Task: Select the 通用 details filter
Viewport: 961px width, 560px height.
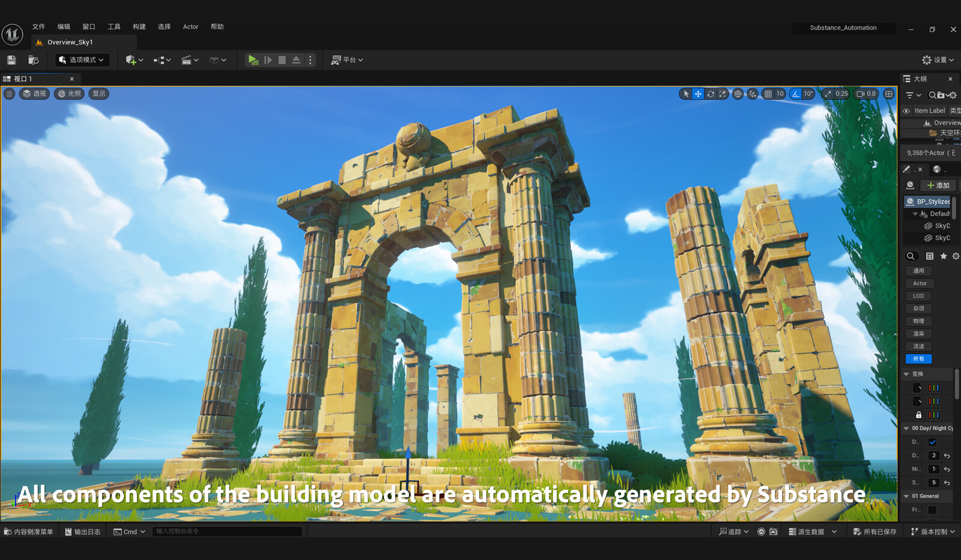Action: [x=918, y=271]
